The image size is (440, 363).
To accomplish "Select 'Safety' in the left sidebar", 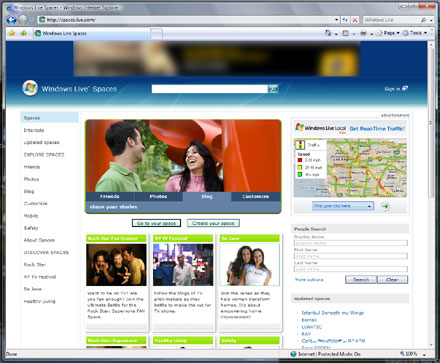I will pyautogui.click(x=31, y=228).
